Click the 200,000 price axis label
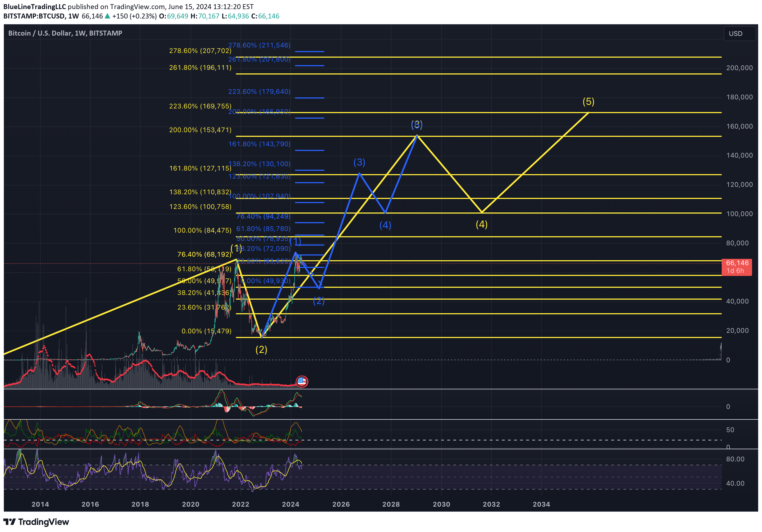762x532 pixels. 739,68
